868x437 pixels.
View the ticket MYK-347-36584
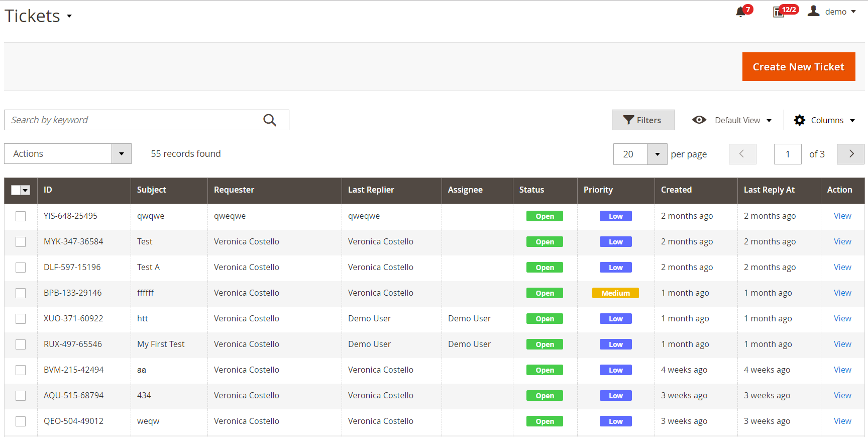[x=842, y=241]
